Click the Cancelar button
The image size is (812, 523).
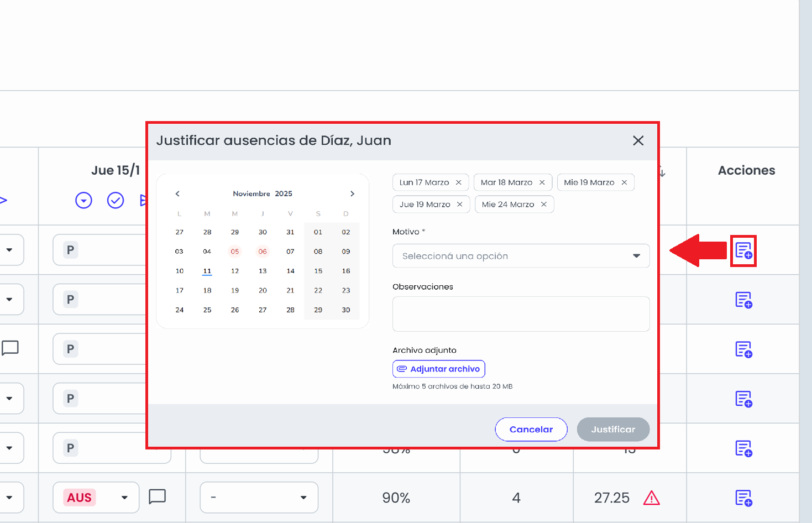click(531, 430)
